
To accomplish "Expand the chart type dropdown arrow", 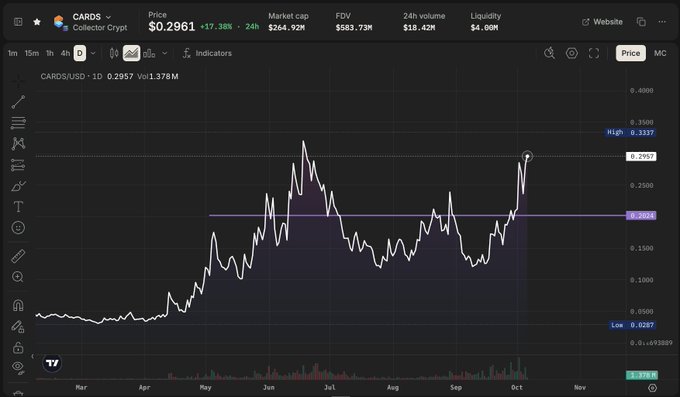I will click(164, 53).
